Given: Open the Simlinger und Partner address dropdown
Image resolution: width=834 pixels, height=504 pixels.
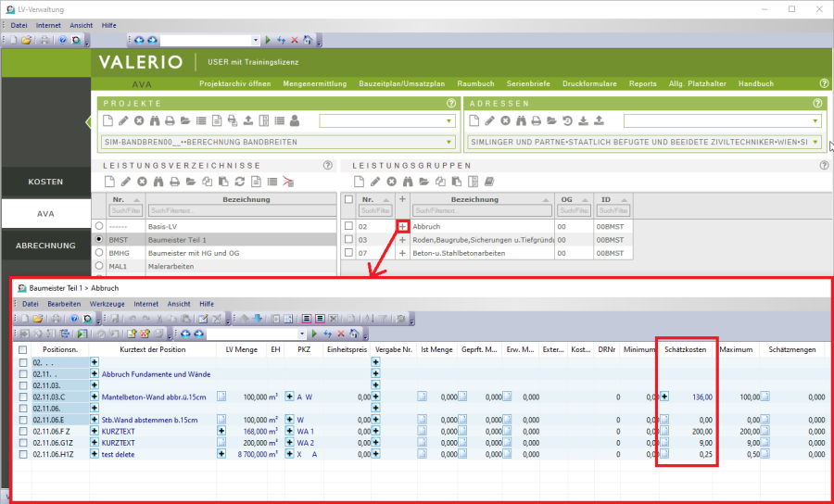Looking at the screenshot, I should (x=815, y=143).
